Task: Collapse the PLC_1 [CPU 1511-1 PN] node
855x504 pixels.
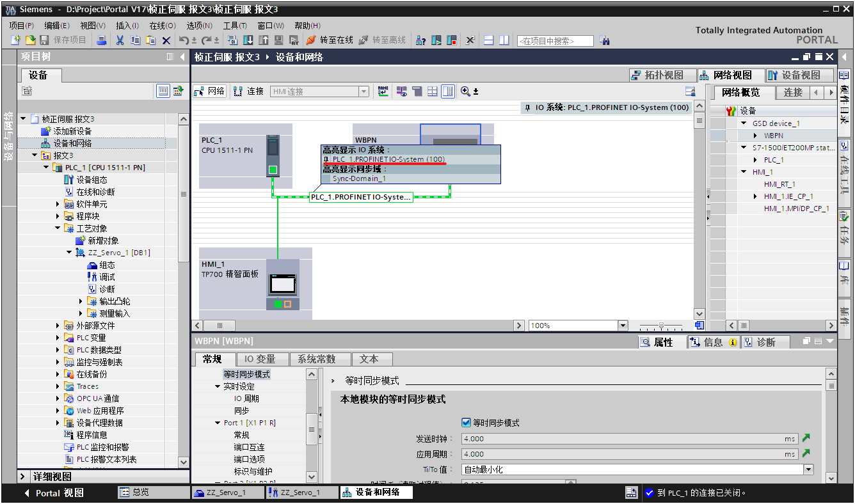Action: coord(46,168)
